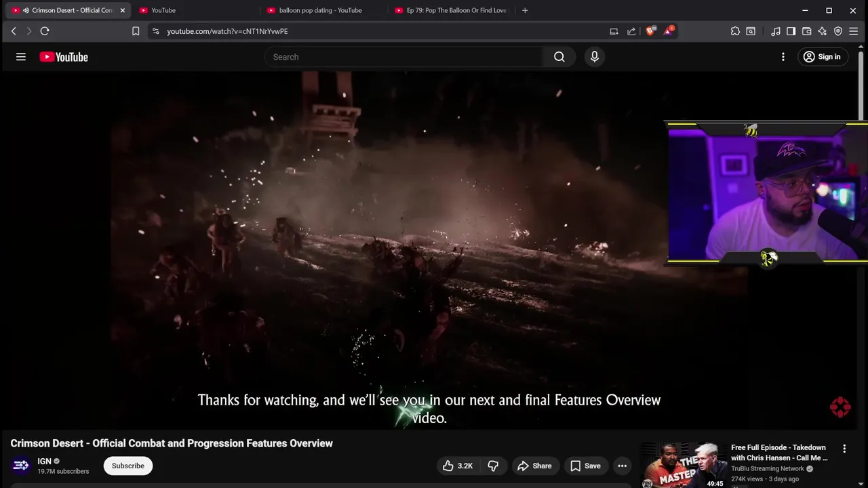Open the Brave Wallet icon
The width and height of the screenshot is (868, 488).
(x=806, y=31)
